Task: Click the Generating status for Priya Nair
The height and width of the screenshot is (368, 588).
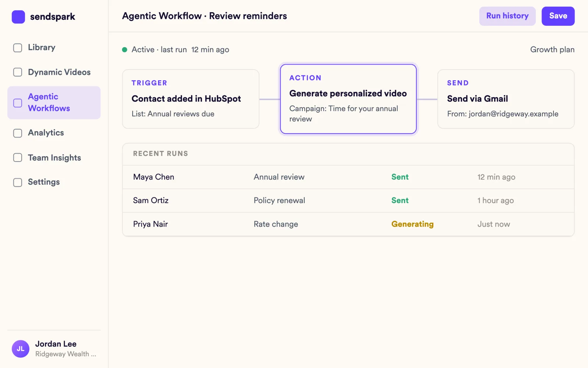Action: (x=412, y=224)
